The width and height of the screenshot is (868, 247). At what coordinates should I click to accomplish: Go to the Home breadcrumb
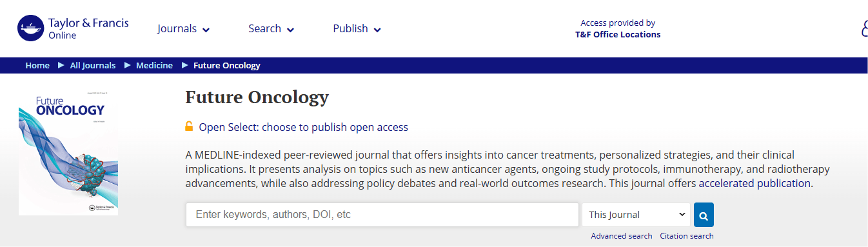(x=37, y=65)
